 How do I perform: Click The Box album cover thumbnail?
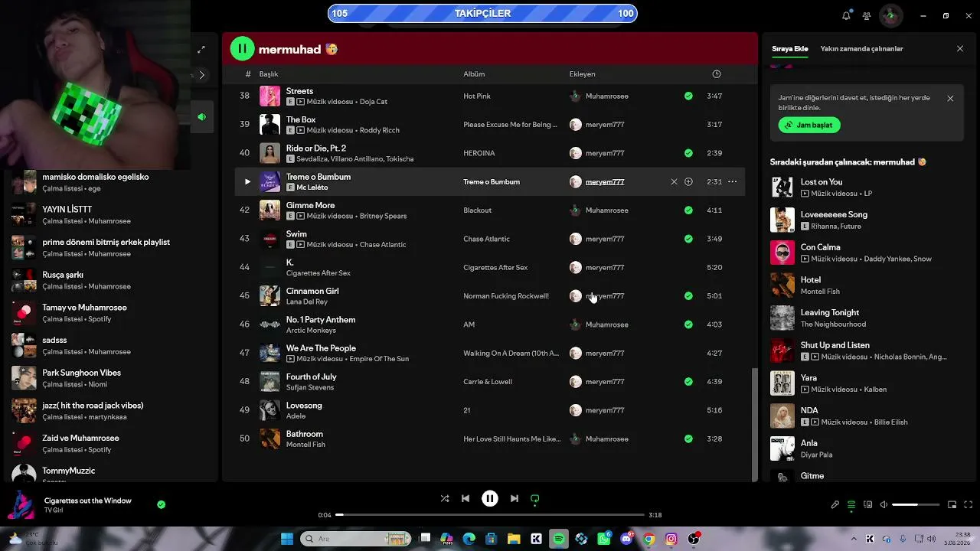coord(269,125)
